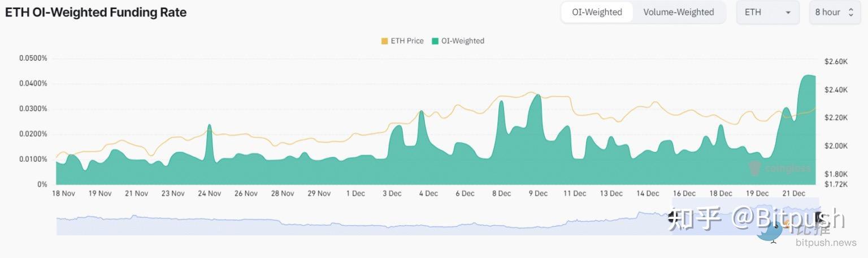Click the up-down arrows beside 8 hour
This screenshot has height=258, width=868.
pyautogui.click(x=850, y=12)
